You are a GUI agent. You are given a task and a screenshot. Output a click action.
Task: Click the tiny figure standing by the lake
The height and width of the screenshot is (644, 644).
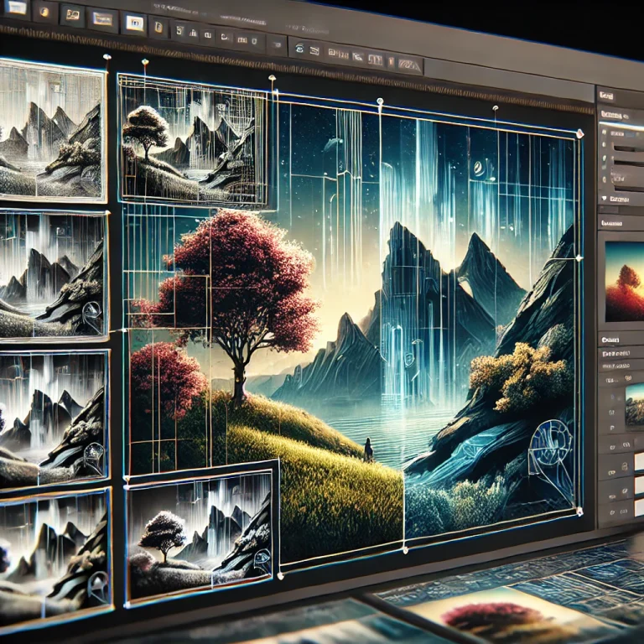368,449
